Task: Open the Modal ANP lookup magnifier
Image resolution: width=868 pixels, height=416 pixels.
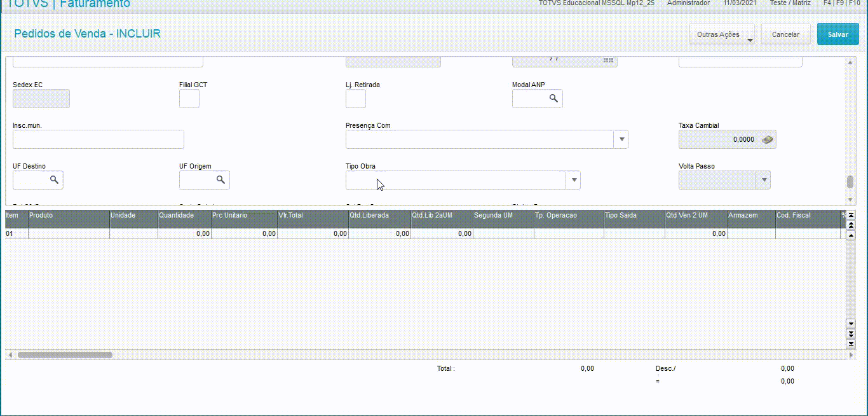Action: (x=553, y=99)
